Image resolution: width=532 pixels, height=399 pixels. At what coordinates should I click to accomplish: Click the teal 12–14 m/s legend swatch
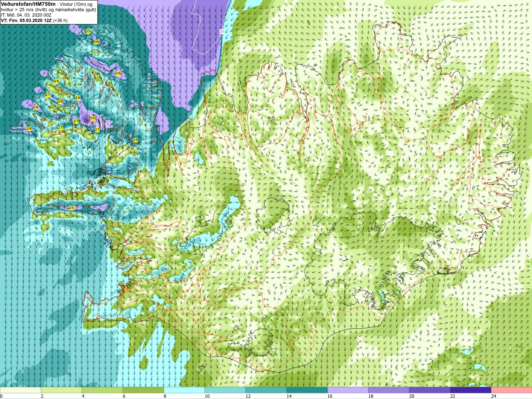coord(266,390)
